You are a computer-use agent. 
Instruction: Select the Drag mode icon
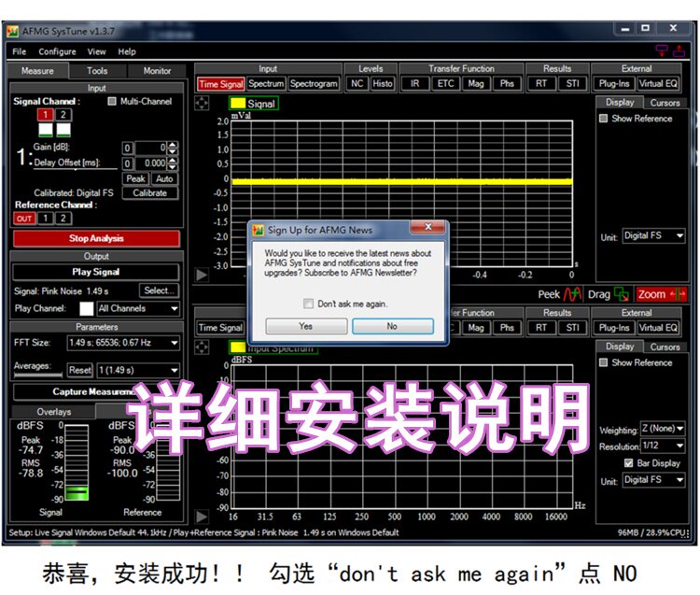coord(622,294)
